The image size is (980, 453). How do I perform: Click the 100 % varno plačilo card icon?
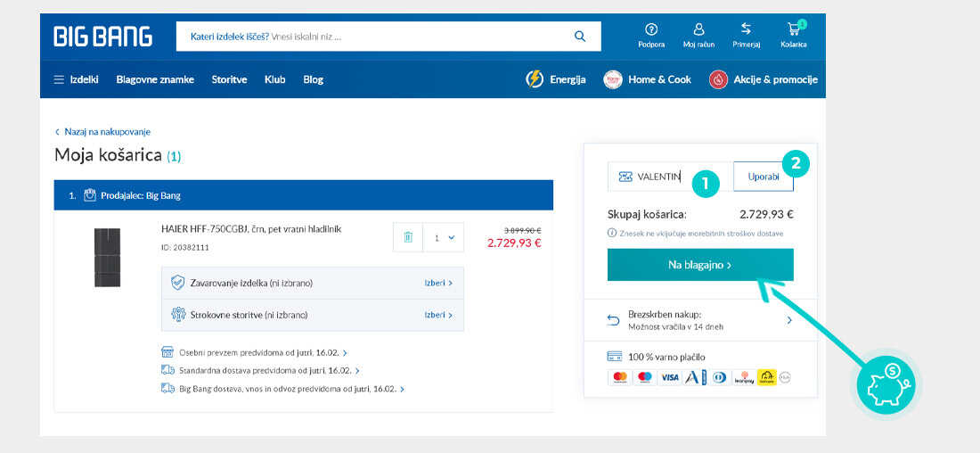pos(615,357)
